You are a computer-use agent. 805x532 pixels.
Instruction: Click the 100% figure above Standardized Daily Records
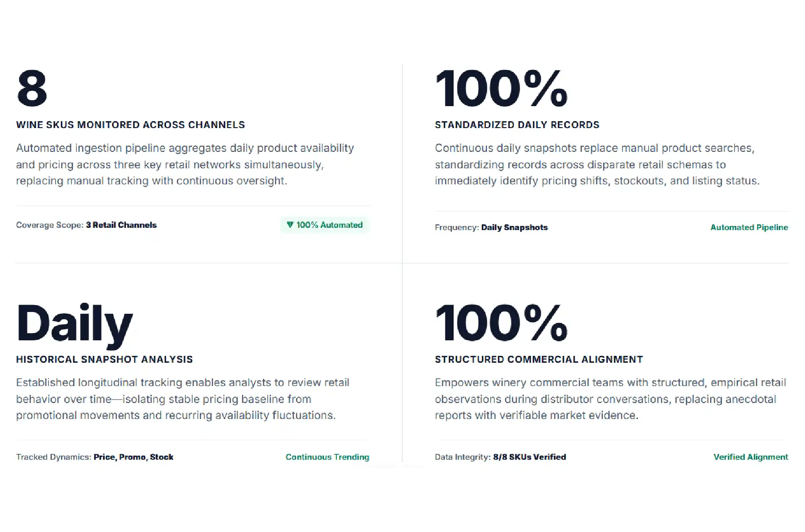pyautogui.click(x=502, y=88)
